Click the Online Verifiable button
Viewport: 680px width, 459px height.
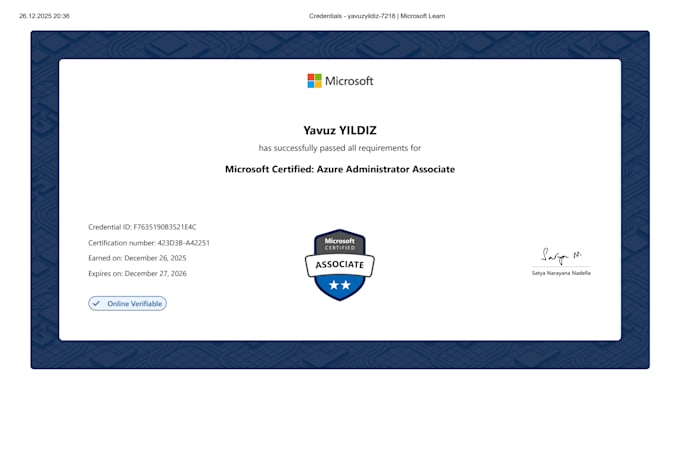[x=128, y=304]
